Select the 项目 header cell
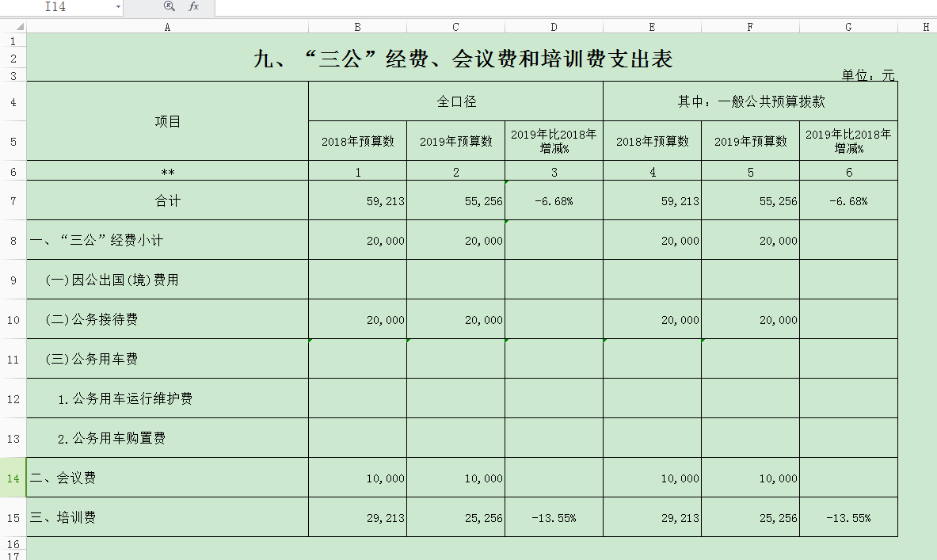 [x=167, y=121]
